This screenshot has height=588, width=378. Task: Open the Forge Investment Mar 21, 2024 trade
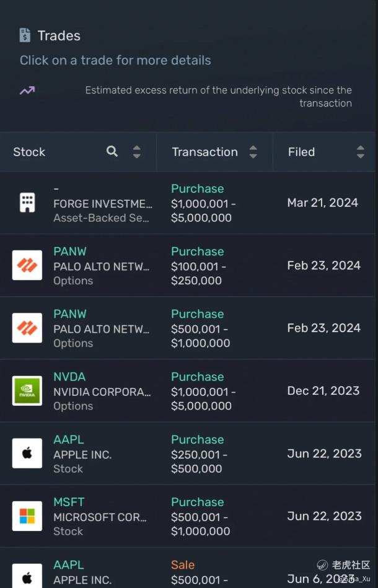[322, 203]
